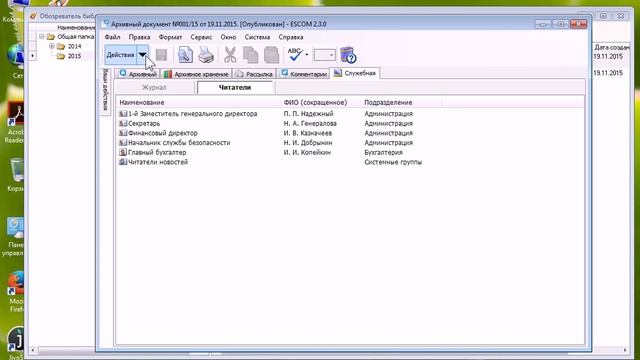Viewport: 640px width, 360px height.
Task: Open the Сервис menu
Action: (x=201, y=37)
